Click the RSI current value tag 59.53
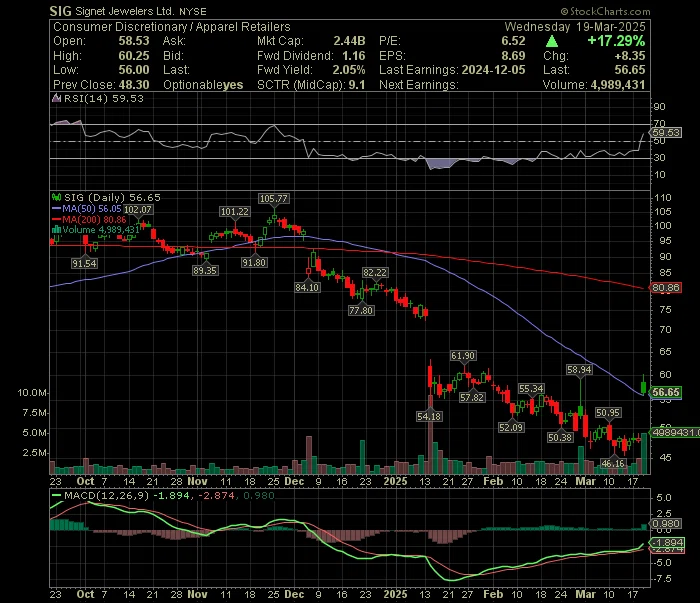 tap(666, 133)
